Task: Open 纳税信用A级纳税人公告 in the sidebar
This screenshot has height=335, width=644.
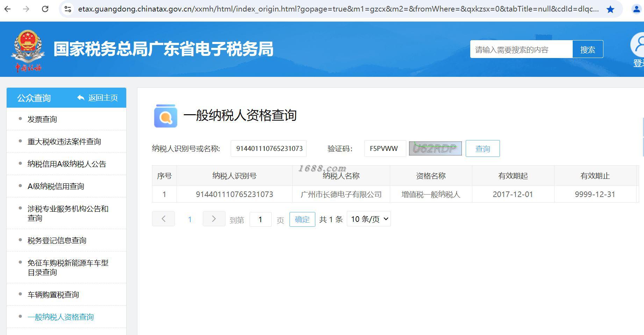Action: 66,164
